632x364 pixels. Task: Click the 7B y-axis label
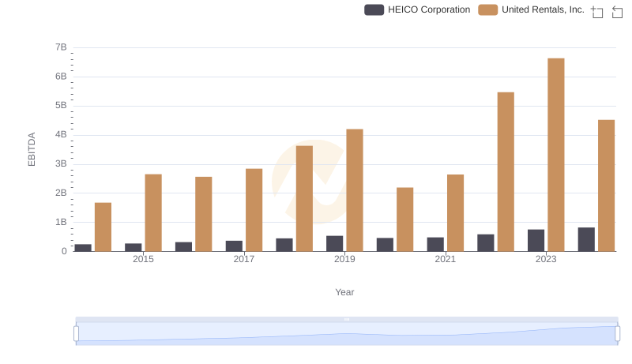[x=61, y=47]
